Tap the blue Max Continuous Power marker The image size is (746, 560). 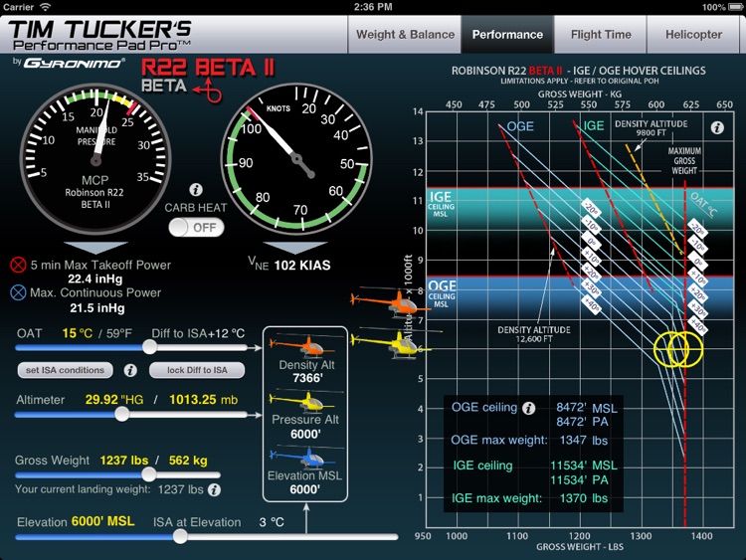pyautogui.click(x=18, y=292)
